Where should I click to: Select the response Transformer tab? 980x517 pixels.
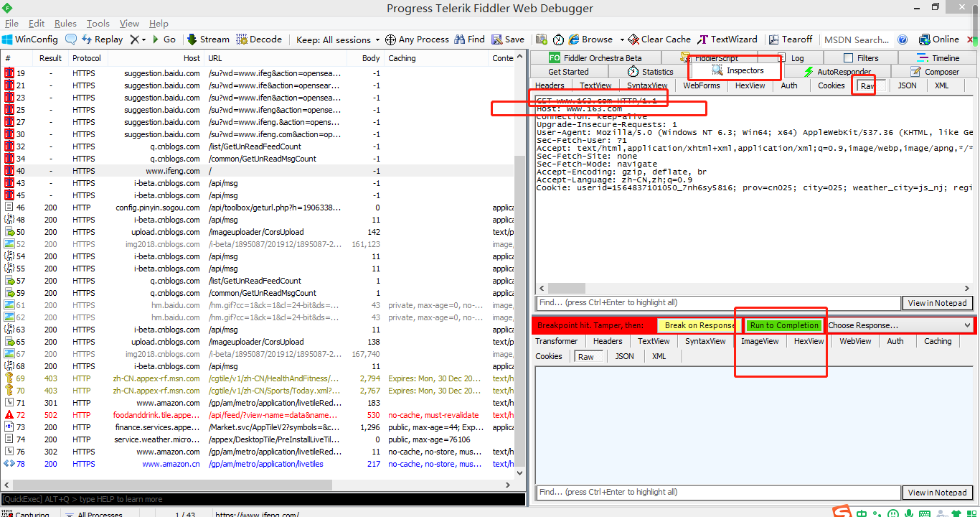coord(557,341)
